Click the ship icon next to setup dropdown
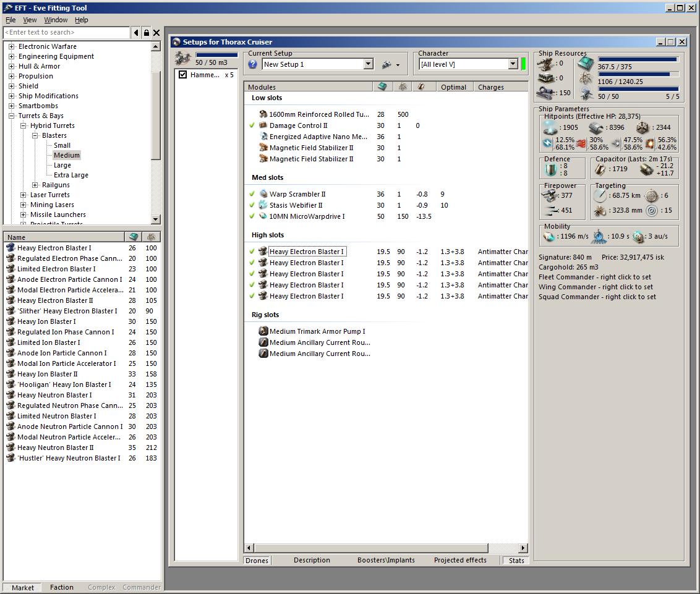Viewport: 700px width, 594px height. (386, 64)
